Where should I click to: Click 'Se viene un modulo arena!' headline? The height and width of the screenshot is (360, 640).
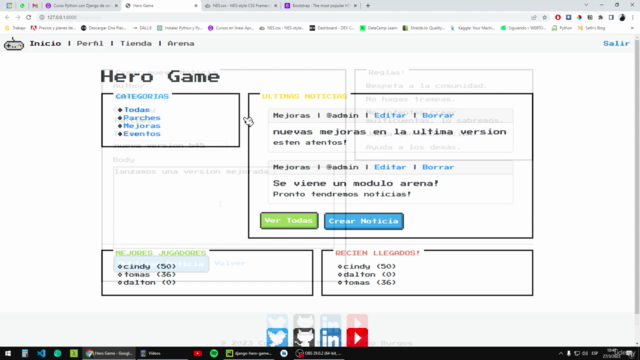click(x=356, y=183)
